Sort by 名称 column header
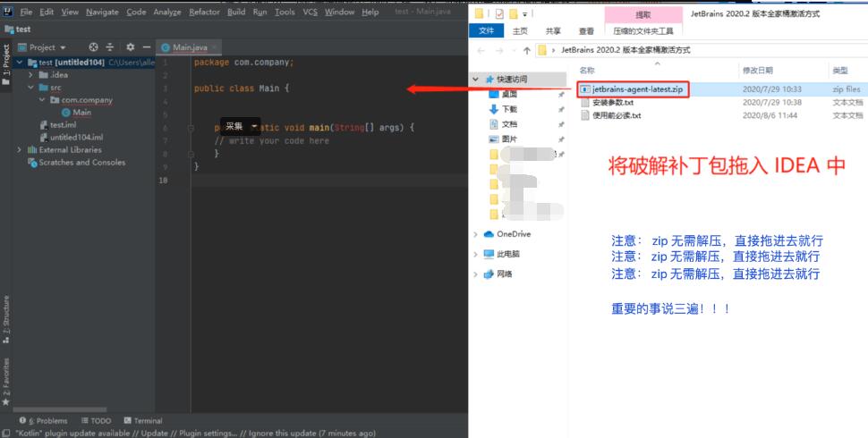Viewport: 868px width, 438px height. [587, 71]
